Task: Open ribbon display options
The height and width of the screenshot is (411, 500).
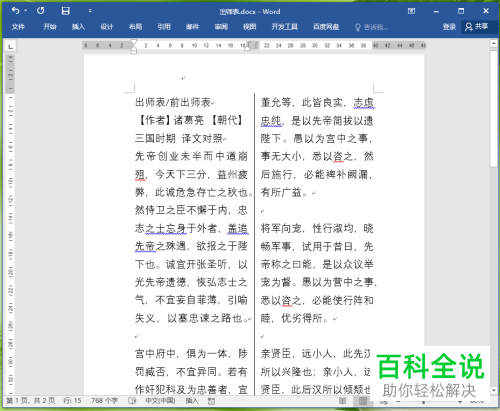Action: click(x=411, y=11)
